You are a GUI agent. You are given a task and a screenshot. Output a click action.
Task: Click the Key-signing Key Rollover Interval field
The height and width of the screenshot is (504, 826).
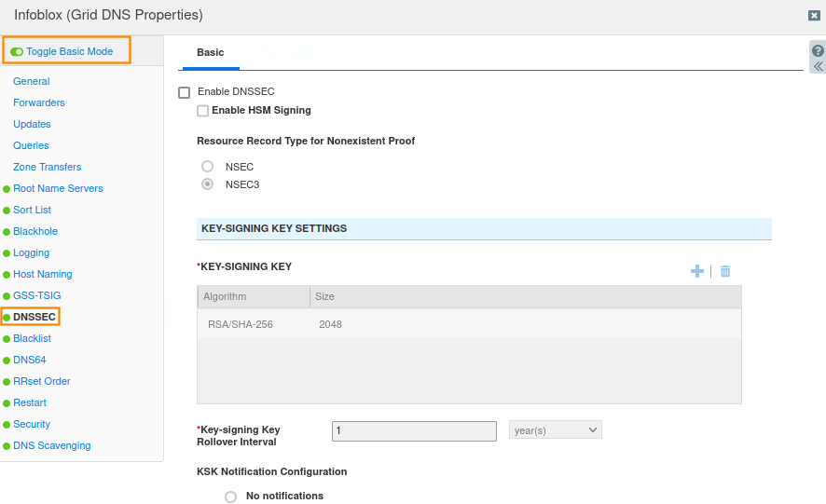pos(414,431)
